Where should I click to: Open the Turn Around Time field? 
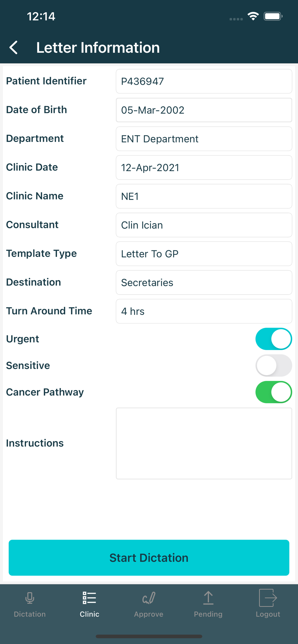[204, 311]
